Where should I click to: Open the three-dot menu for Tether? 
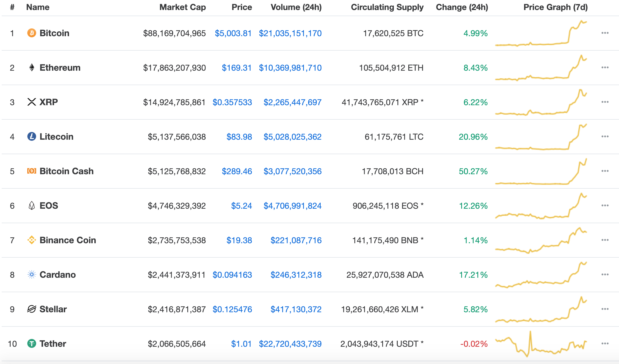pyautogui.click(x=605, y=343)
